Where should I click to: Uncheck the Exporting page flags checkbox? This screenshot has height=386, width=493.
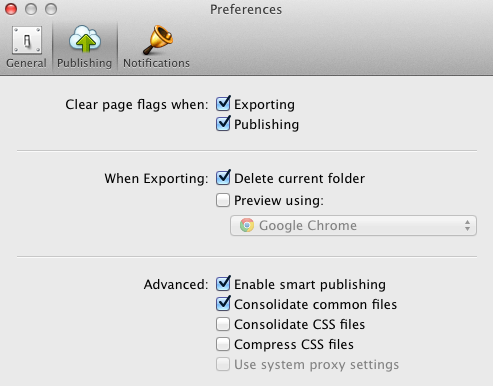223,104
